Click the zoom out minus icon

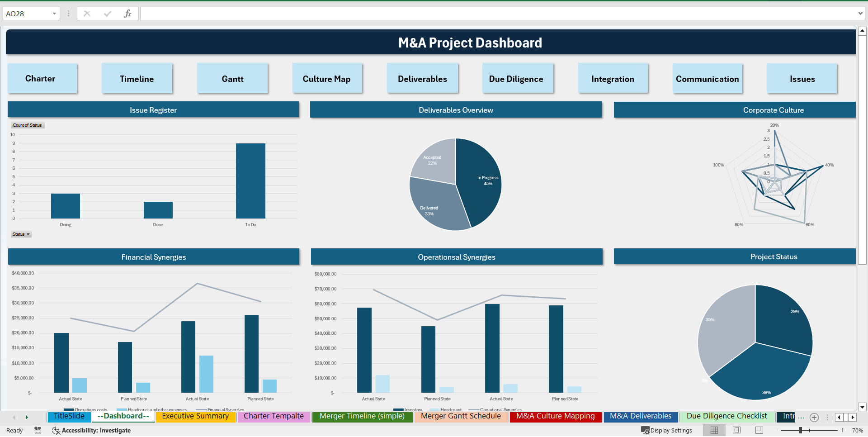(776, 430)
